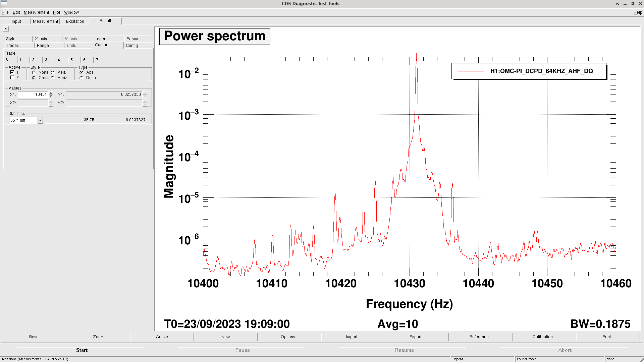
Task: Click the Power spectrum plot title
Action: 215,36
